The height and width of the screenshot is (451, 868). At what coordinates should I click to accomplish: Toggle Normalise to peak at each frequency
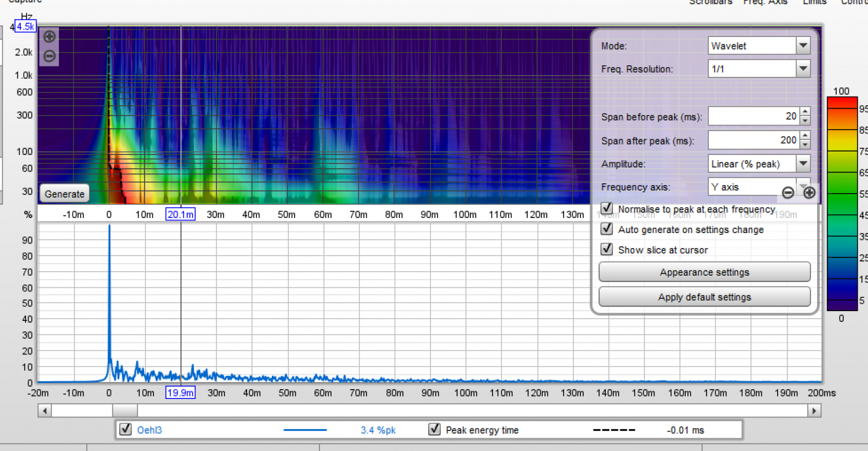click(x=606, y=208)
